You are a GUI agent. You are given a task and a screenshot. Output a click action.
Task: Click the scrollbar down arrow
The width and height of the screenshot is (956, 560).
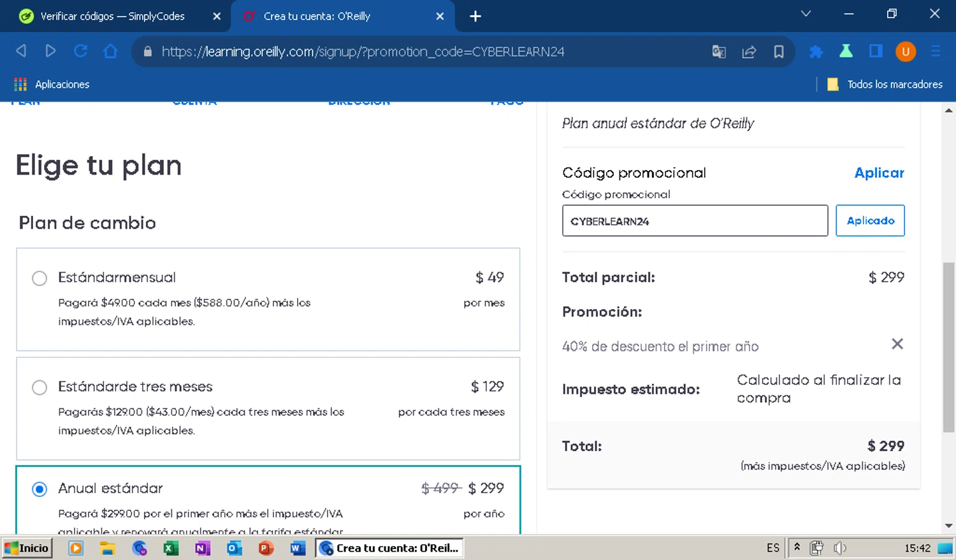click(948, 526)
